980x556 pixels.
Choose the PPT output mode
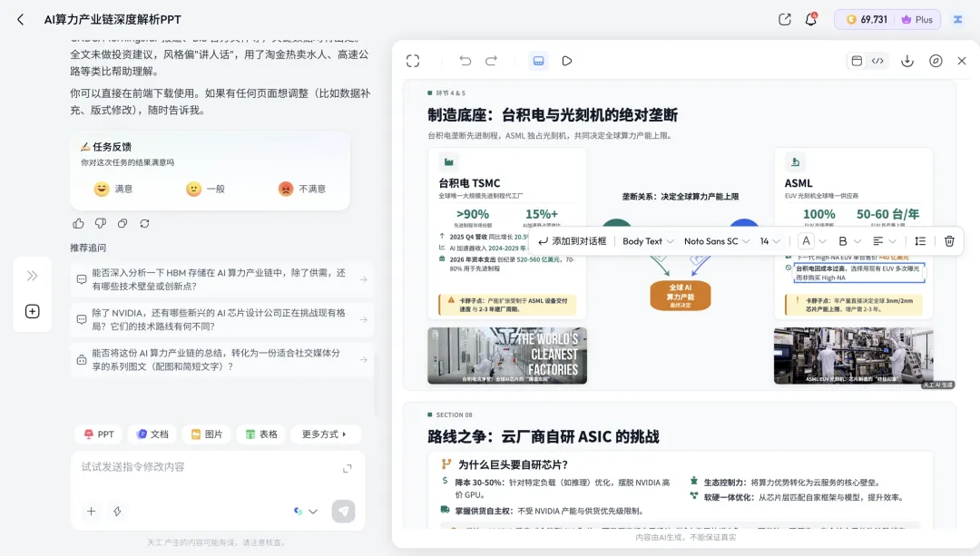click(99, 434)
